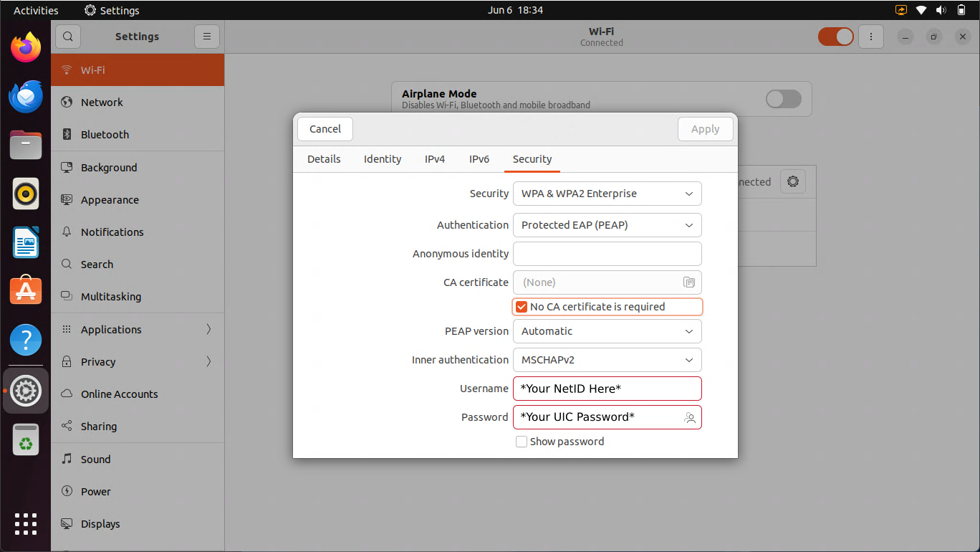The height and width of the screenshot is (552, 980).
Task: Click the password storage options icon
Action: (x=690, y=417)
